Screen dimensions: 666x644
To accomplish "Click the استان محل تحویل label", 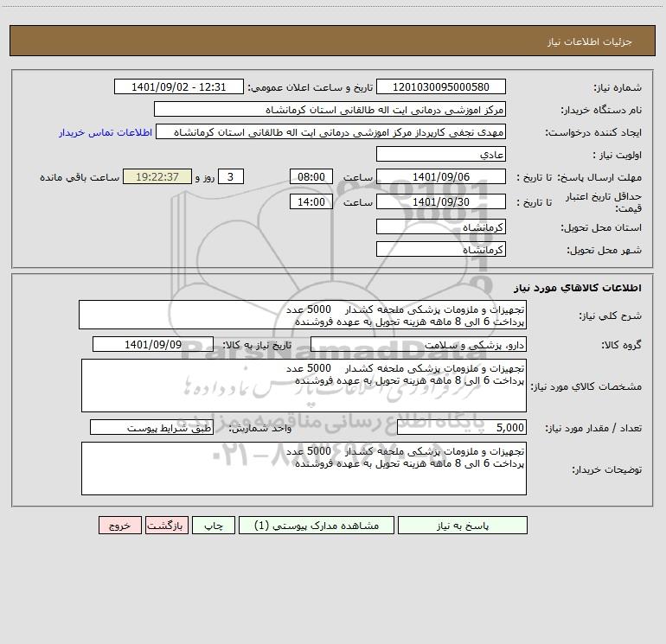I will click(601, 227).
